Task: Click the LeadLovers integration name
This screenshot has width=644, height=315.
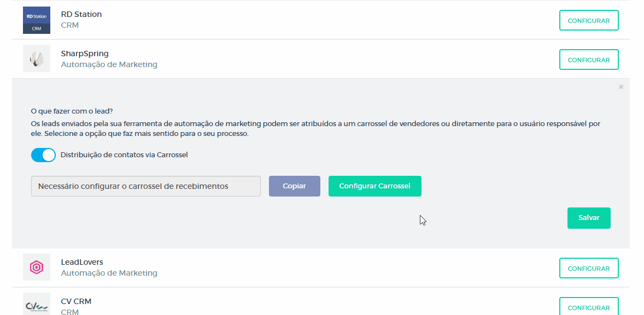Action: pos(82,262)
